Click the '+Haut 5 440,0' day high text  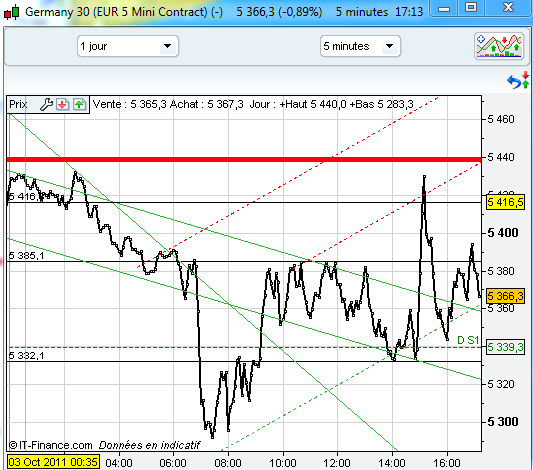click(x=313, y=104)
